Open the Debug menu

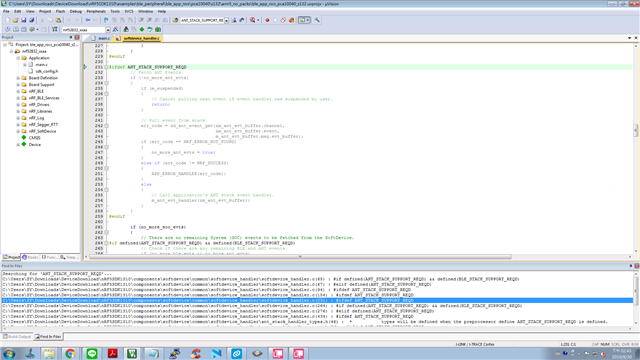(76, 11)
